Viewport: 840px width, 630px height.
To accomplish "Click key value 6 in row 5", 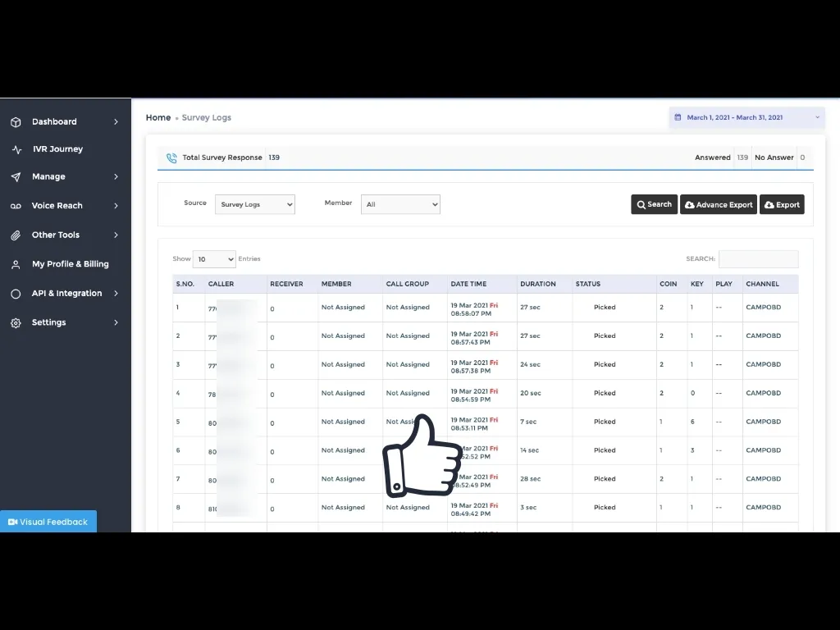I will (x=692, y=422).
